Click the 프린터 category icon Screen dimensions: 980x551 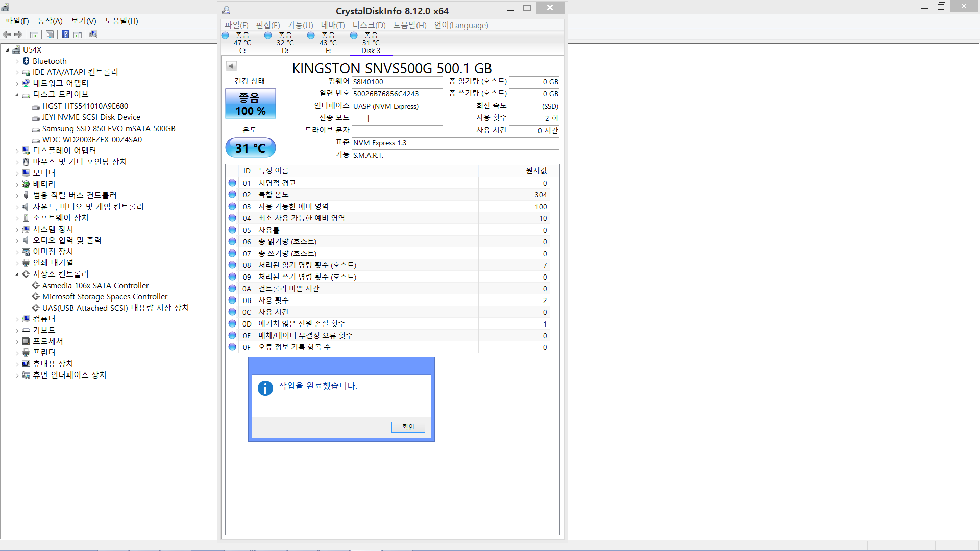pyautogui.click(x=26, y=353)
